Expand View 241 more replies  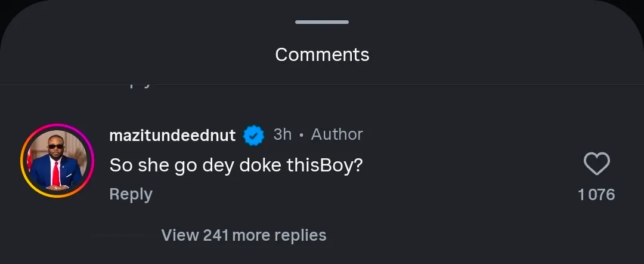tap(243, 235)
